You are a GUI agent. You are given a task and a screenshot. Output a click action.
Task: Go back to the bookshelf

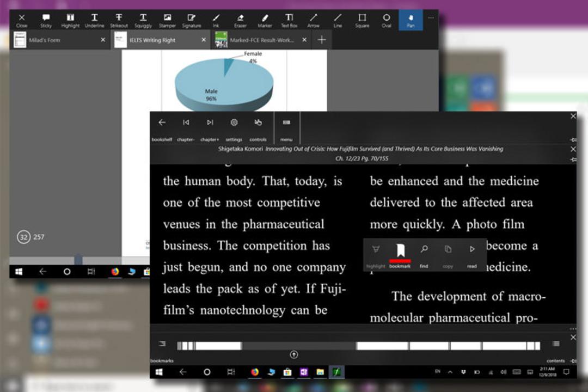pos(162,130)
